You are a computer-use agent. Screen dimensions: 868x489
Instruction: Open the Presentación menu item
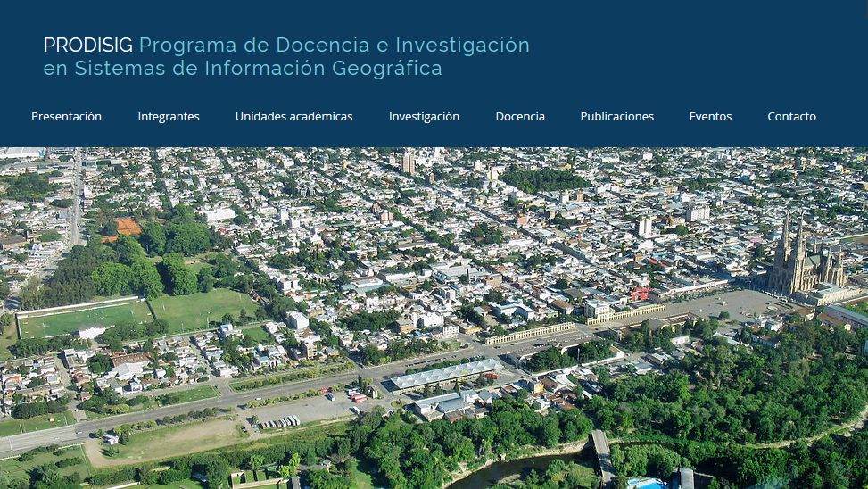[66, 116]
